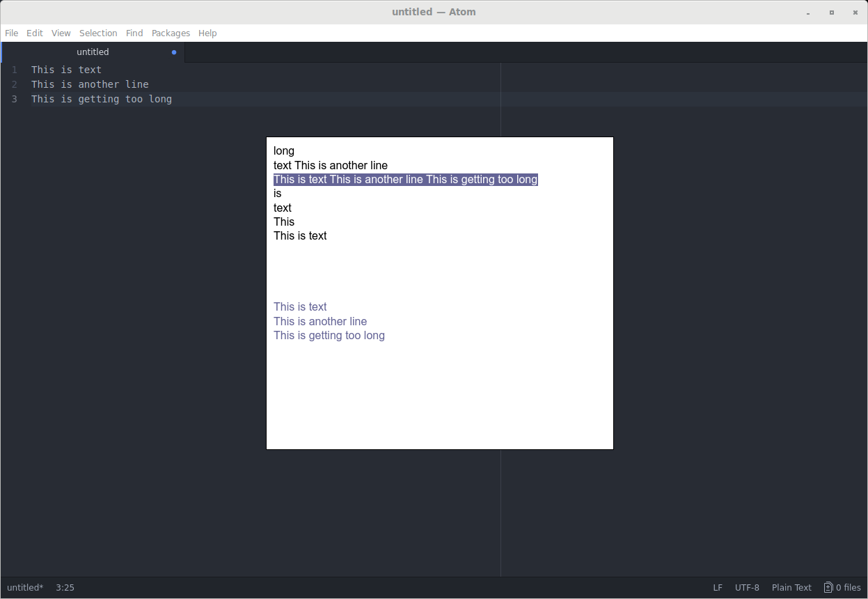Click the modified dot on untitled tab
The image size is (868, 599).
[174, 52]
